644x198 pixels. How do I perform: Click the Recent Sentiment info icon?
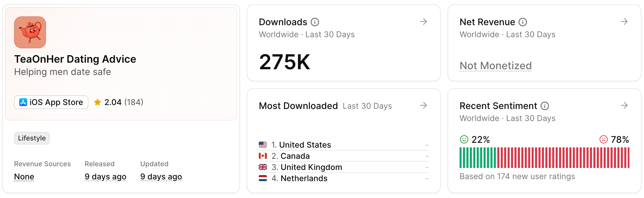coord(545,106)
